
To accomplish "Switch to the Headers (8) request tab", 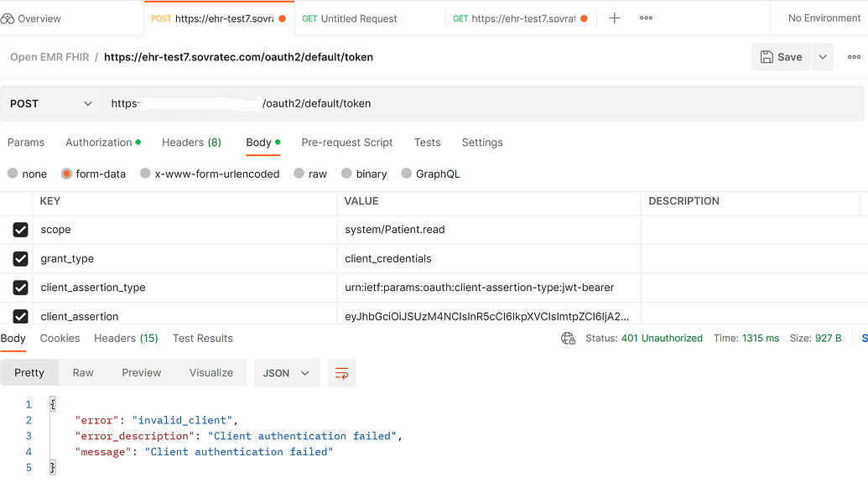I will (191, 143).
